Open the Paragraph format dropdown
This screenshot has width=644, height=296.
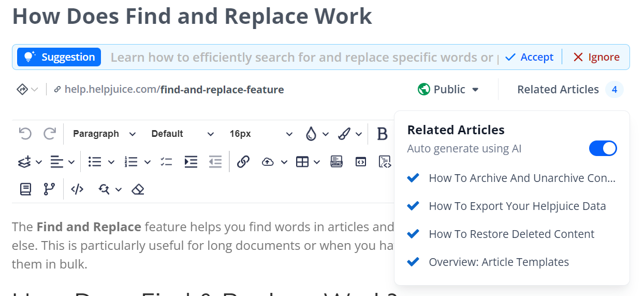pos(104,134)
